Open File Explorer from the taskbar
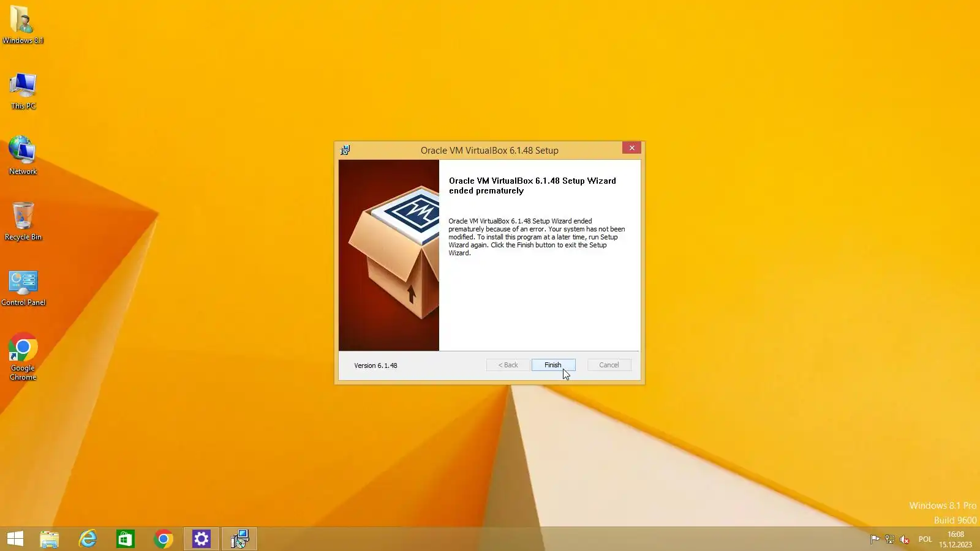980x551 pixels. (x=50, y=539)
